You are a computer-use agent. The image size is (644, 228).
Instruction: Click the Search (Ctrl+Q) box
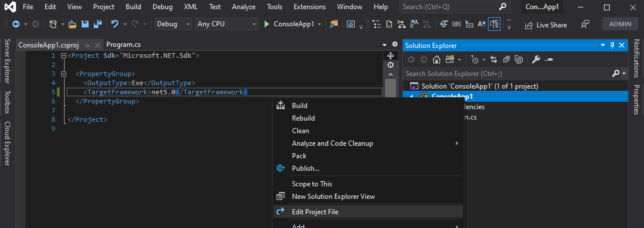click(x=455, y=7)
